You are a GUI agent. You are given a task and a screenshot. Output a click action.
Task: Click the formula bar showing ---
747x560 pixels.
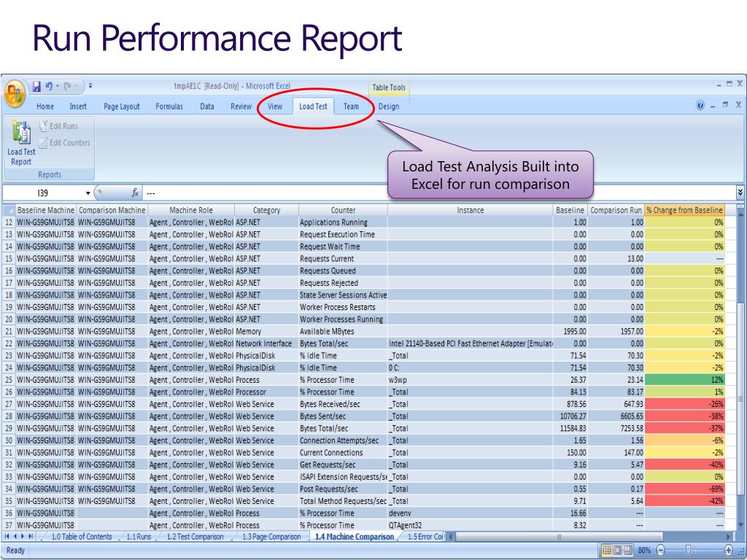tap(438, 192)
